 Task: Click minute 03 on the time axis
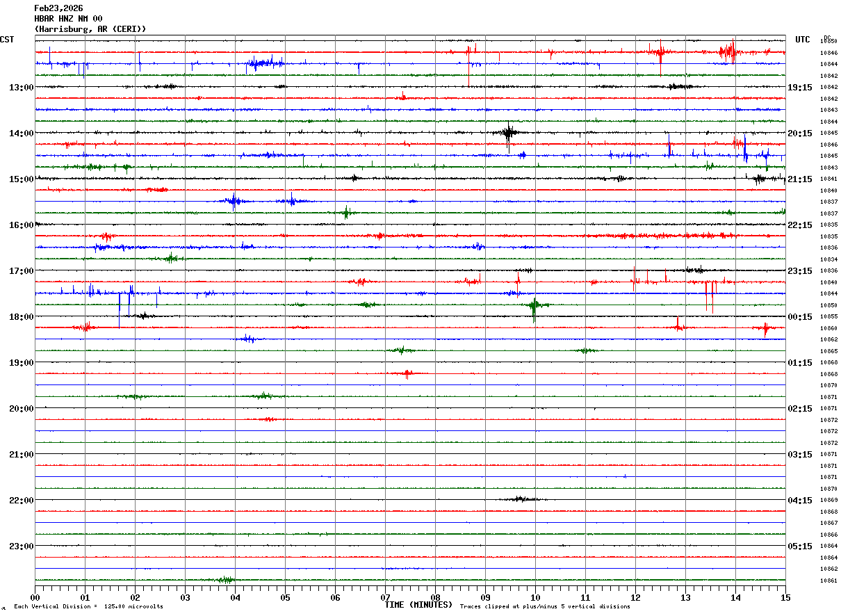pos(185,598)
